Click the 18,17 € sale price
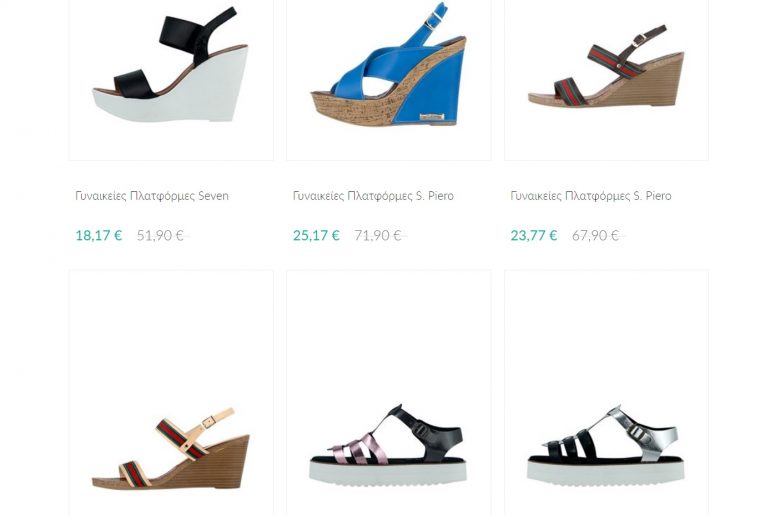The height and width of the screenshot is (515, 770). (x=99, y=236)
